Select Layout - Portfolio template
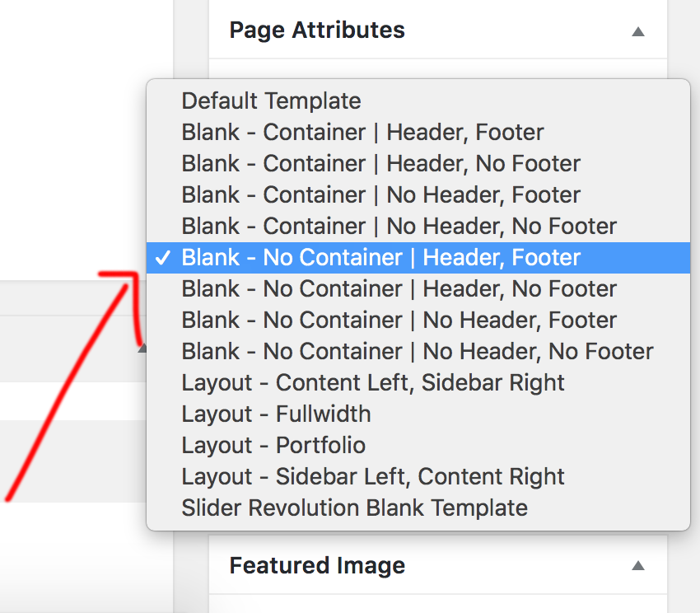 click(x=418, y=446)
